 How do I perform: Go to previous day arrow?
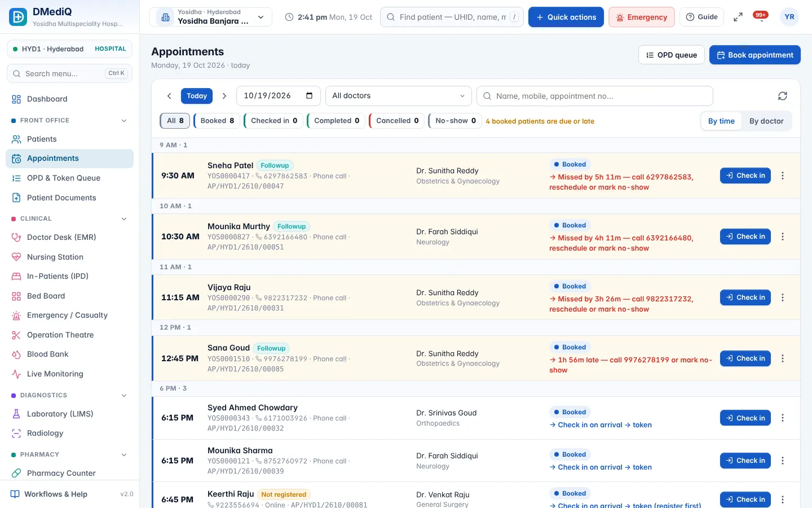pyautogui.click(x=169, y=96)
